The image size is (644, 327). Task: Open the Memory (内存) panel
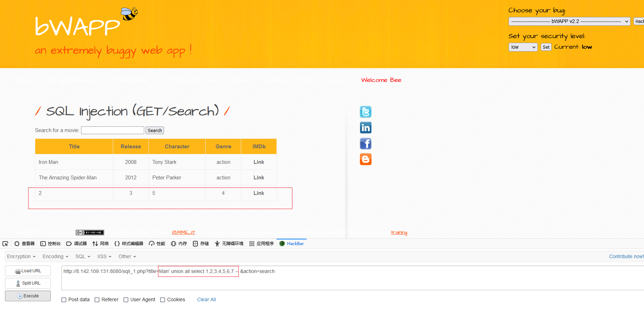coord(179,244)
